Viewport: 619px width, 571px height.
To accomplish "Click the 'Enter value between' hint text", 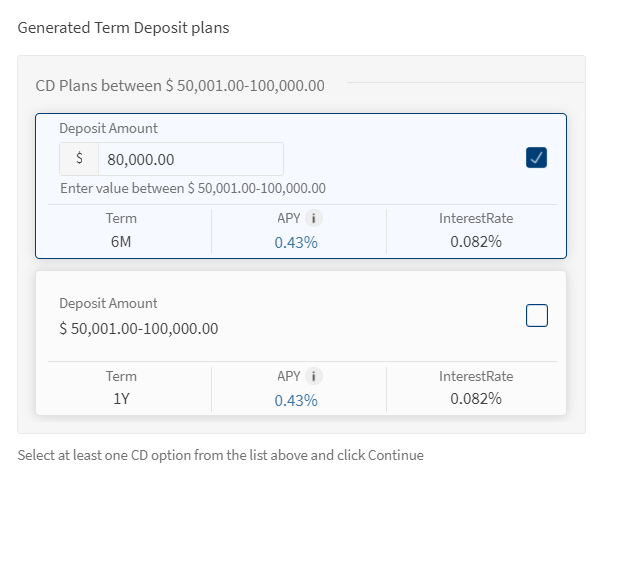I will click(x=192, y=189).
